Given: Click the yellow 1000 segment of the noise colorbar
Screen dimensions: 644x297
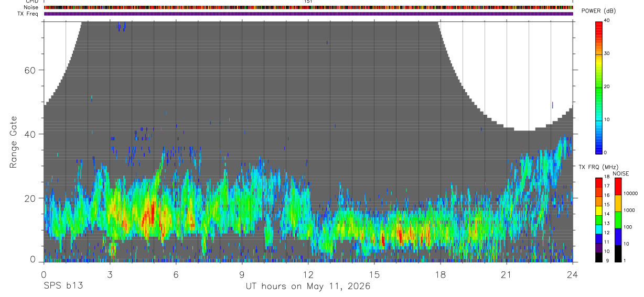Looking at the screenshot, I should click(617, 203).
